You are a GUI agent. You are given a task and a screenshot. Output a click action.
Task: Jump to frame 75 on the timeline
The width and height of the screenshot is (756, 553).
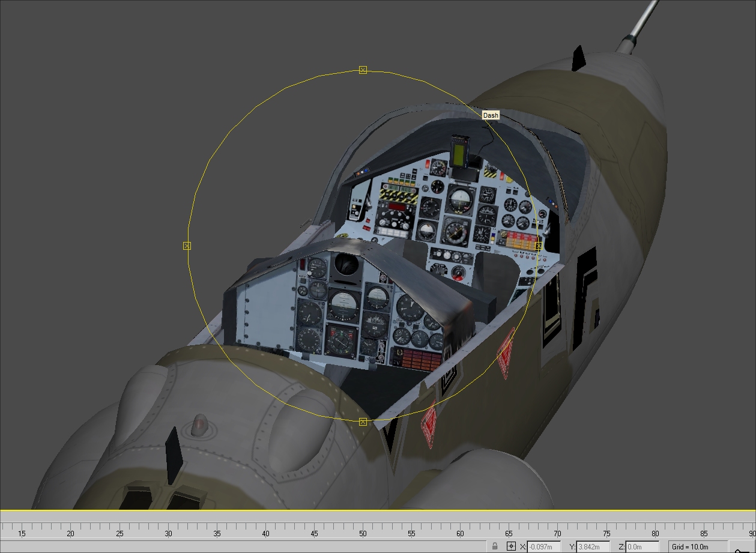(x=606, y=530)
